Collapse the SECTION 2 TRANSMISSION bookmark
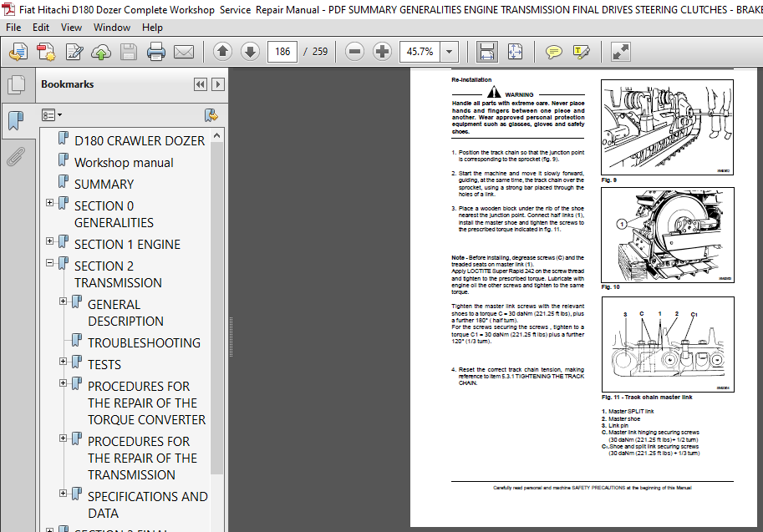The width and height of the screenshot is (763, 532). (x=49, y=262)
